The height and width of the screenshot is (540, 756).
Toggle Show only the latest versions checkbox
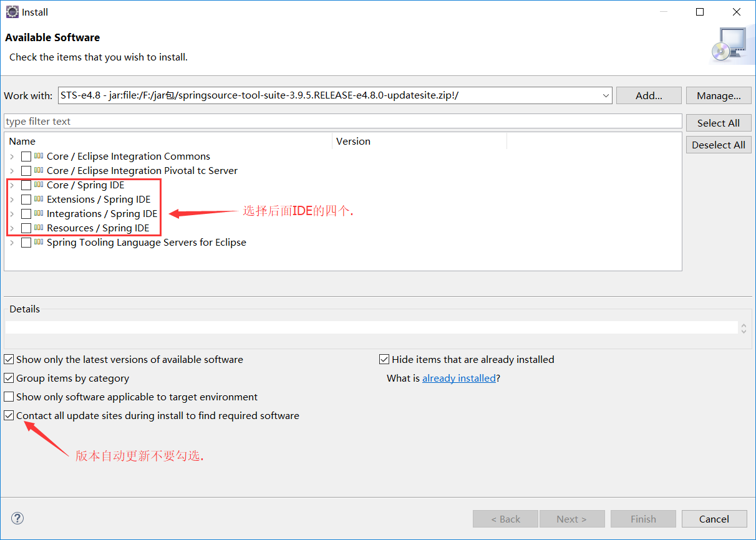pos(9,359)
